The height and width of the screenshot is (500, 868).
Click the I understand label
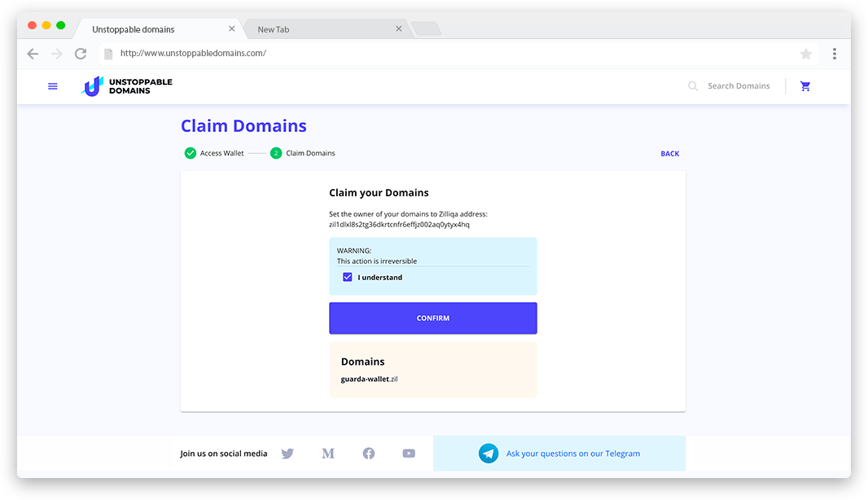379,278
